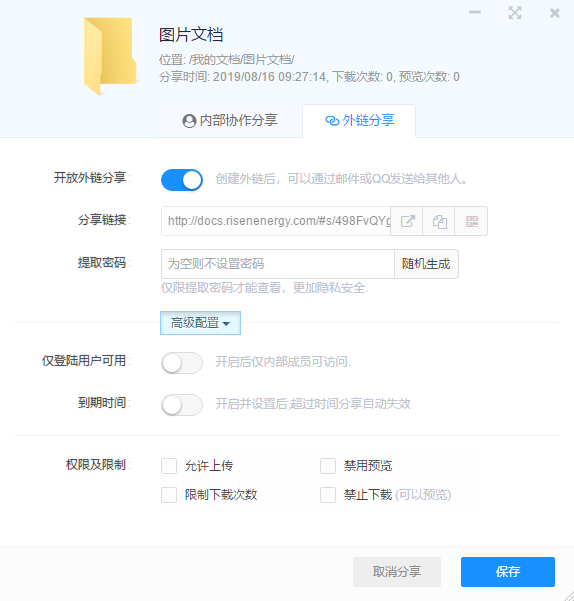
Task: Check the 限制下载次数 checkbox
Action: 169,495
